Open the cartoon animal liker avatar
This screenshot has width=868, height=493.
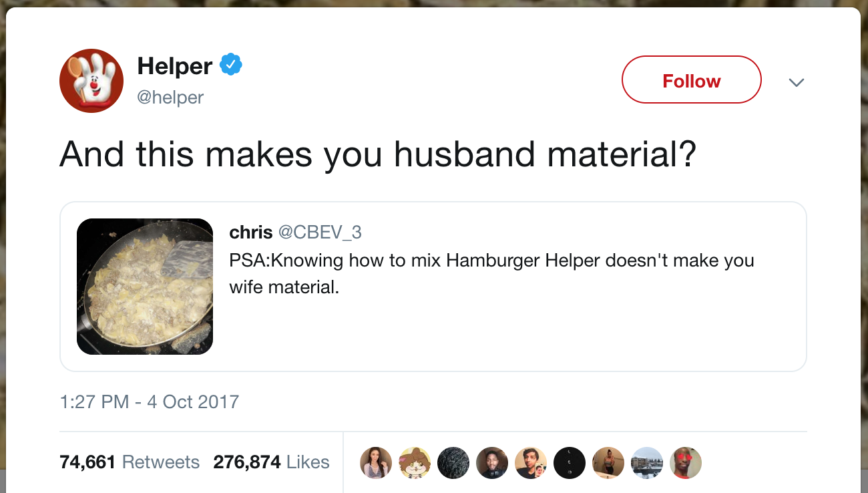pyautogui.click(x=415, y=463)
